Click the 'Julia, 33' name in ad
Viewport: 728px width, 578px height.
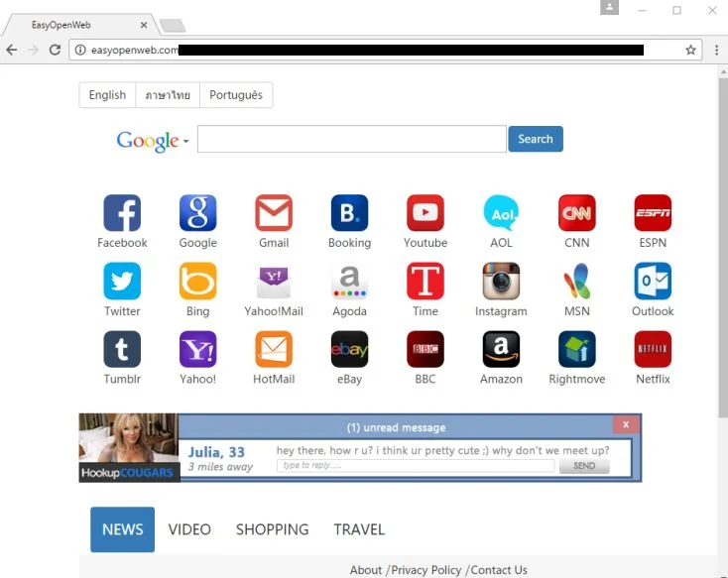[x=216, y=452]
